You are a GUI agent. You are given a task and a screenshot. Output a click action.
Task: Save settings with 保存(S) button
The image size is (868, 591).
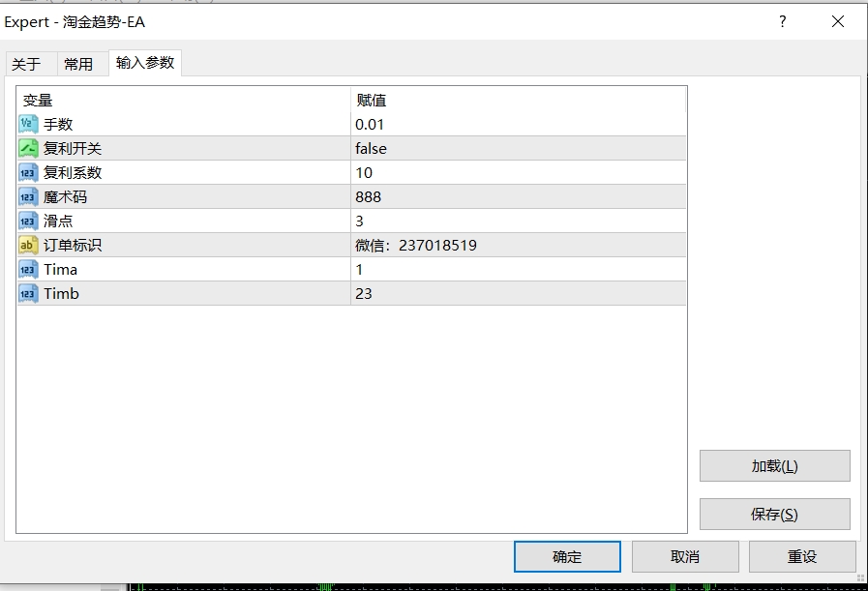(x=774, y=514)
